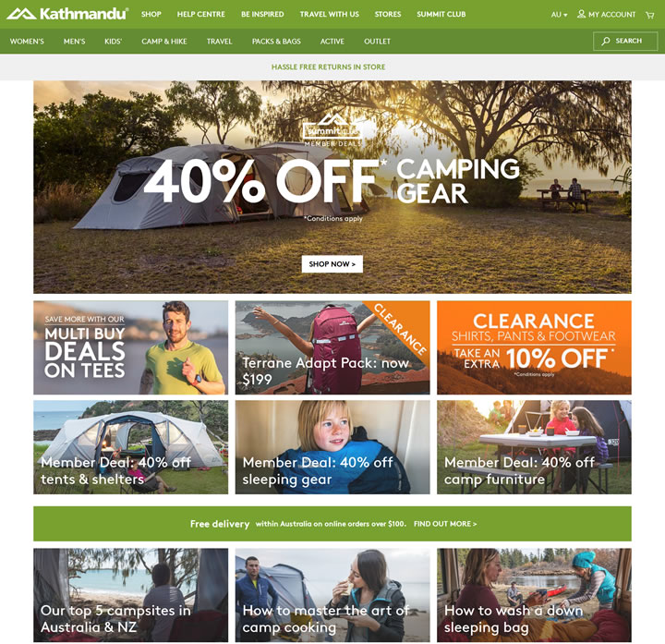Open the Travel With Us link
The image size is (665, 644).
(330, 14)
